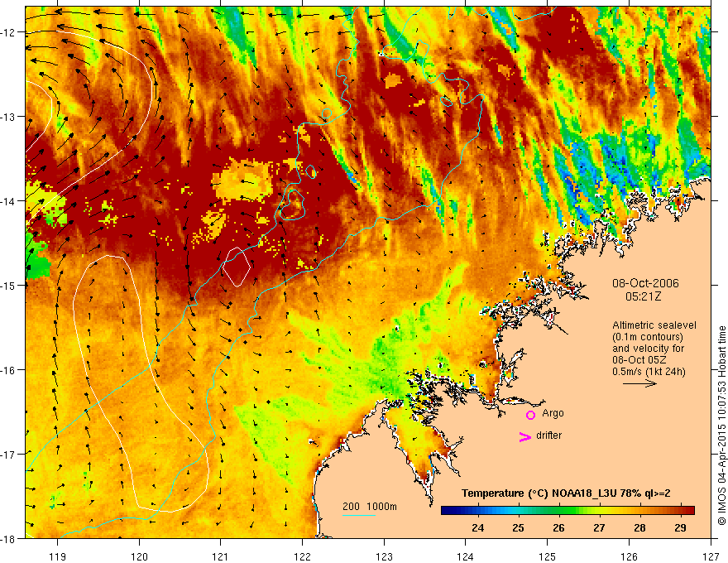The image size is (728, 563).
Task: Click latitude axis label -16
Action: [8, 370]
